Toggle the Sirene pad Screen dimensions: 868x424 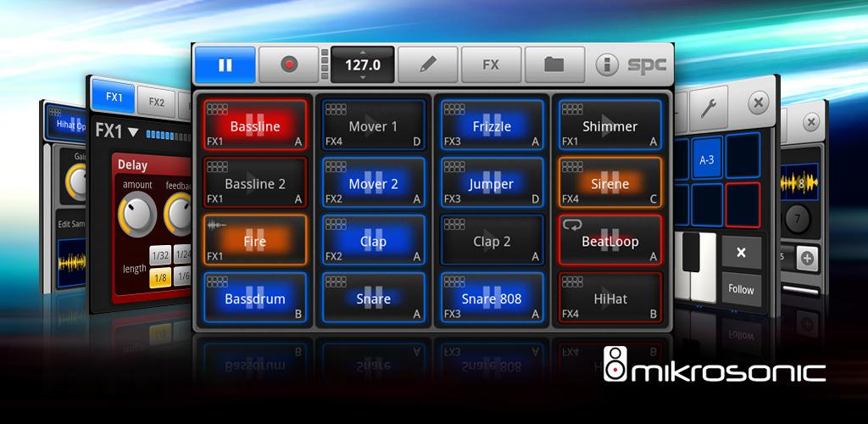[x=610, y=182]
